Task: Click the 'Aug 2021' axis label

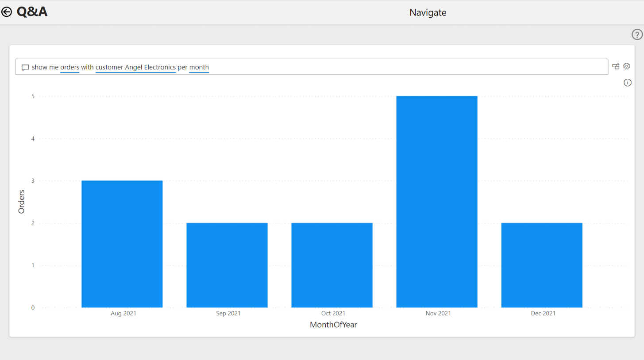Action: (123, 314)
